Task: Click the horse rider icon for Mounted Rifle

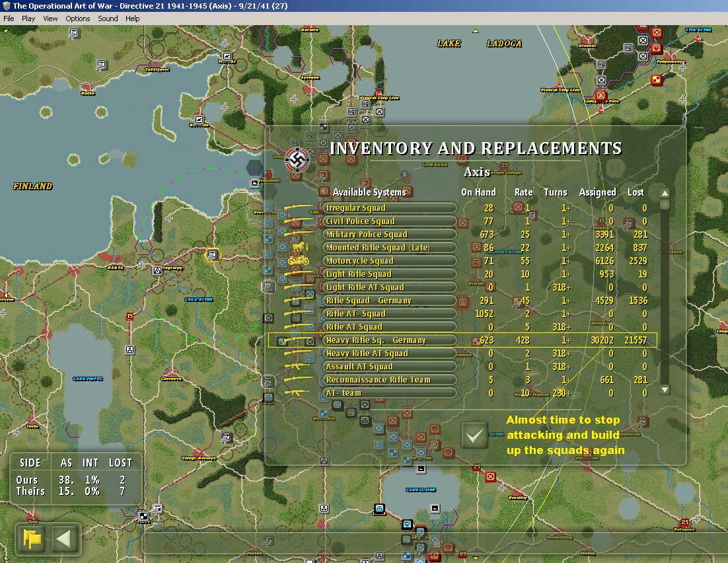Action: click(x=299, y=246)
